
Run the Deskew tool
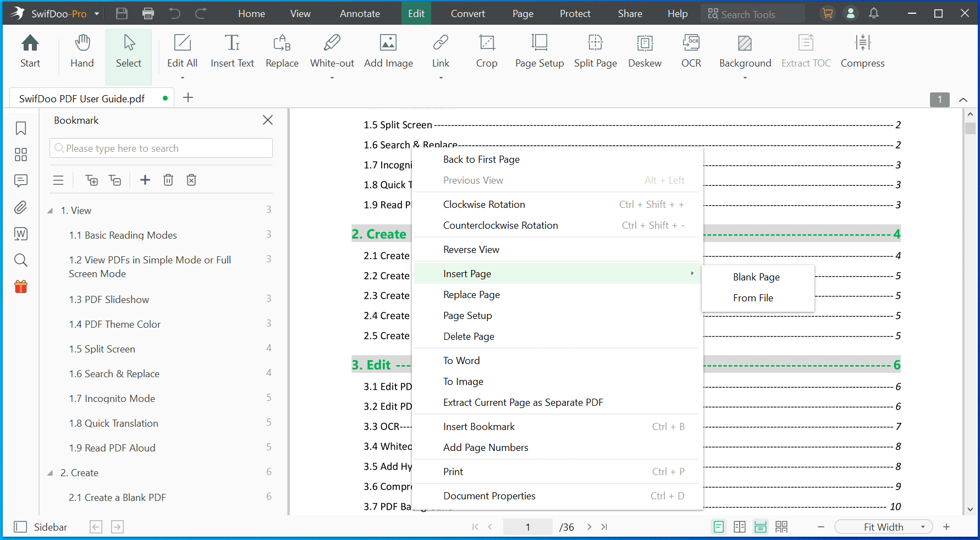coord(645,51)
